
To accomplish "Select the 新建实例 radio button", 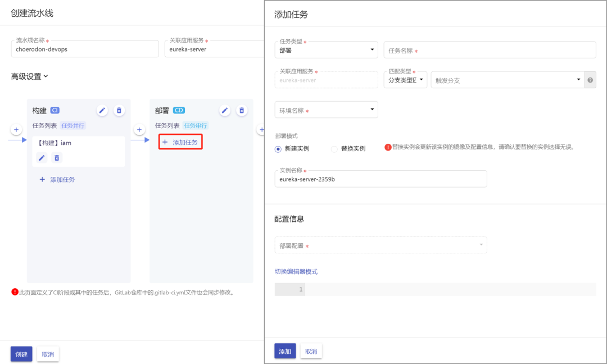I will 278,149.
